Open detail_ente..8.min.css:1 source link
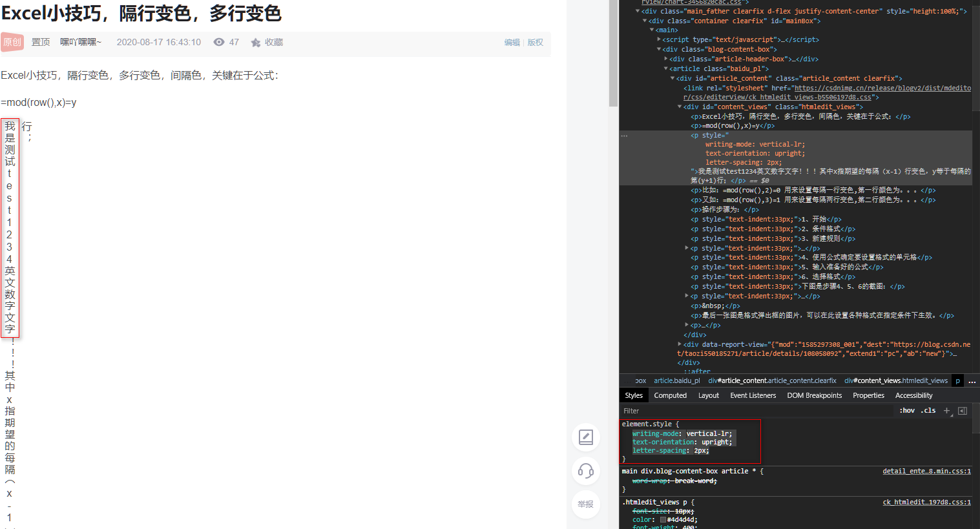 click(x=927, y=472)
